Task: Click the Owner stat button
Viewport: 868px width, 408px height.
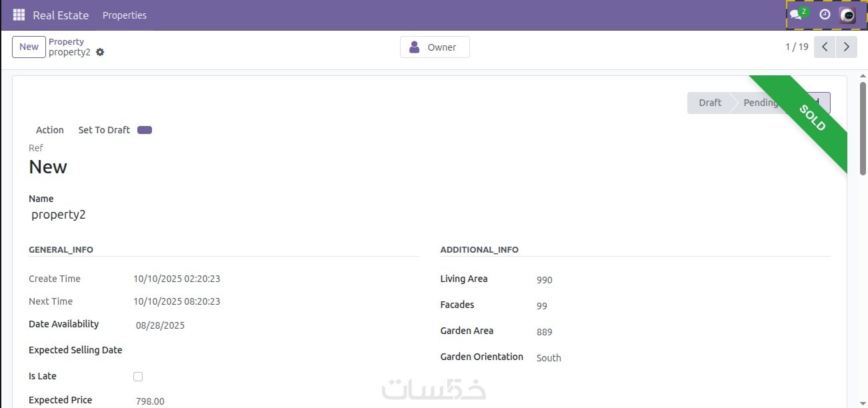Action: click(435, 47)
